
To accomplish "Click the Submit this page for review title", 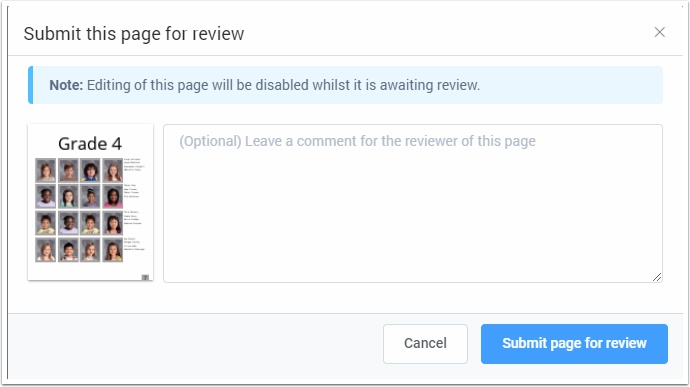I will (134, 34).
